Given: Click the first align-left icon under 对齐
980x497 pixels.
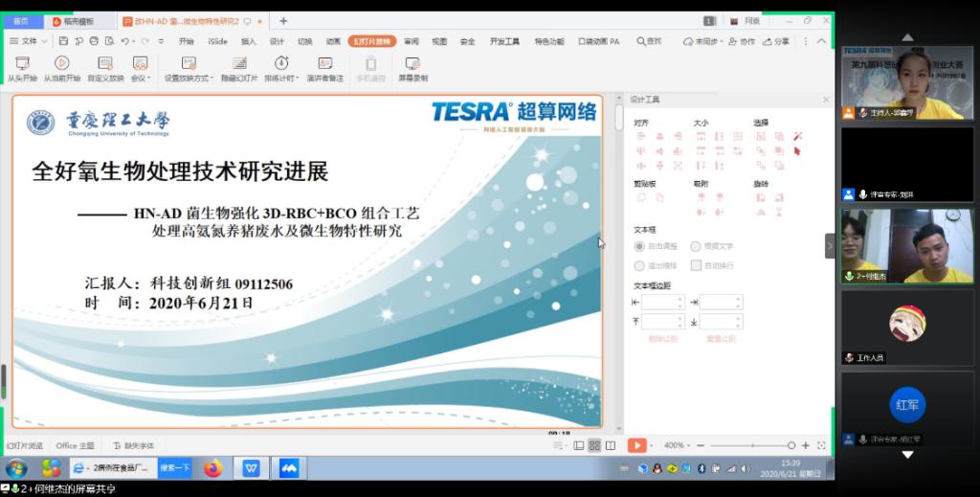Looking at the screenshot, I should [x=640, y=136].
